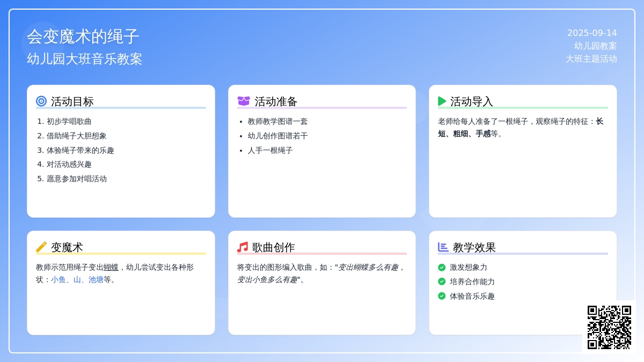This screenshot has height=362, width=644.
Task: Click the QR code image
Action: click(x=609, y=327)
